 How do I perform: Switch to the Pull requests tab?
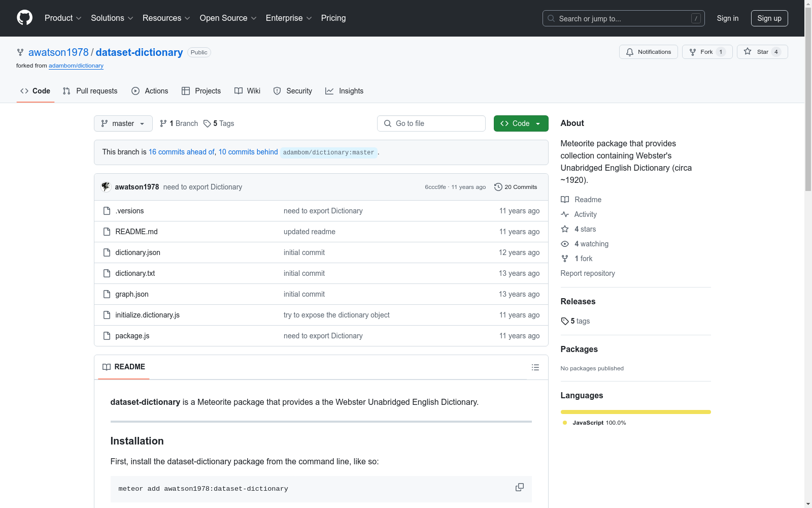pyautogui.click(x=90, y=91)
